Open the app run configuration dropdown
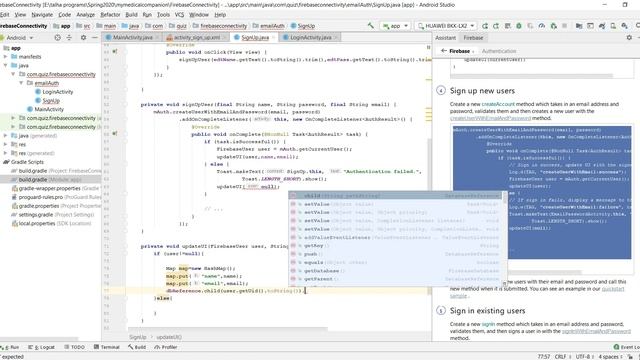 395,26
